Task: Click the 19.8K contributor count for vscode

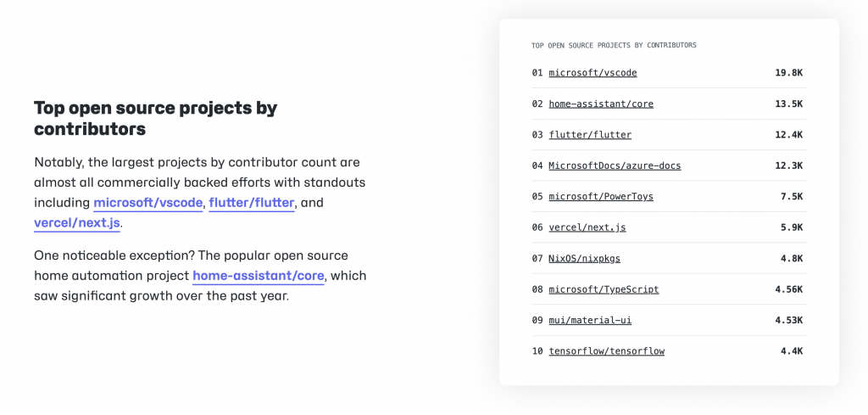Action: tap(788, 73)
